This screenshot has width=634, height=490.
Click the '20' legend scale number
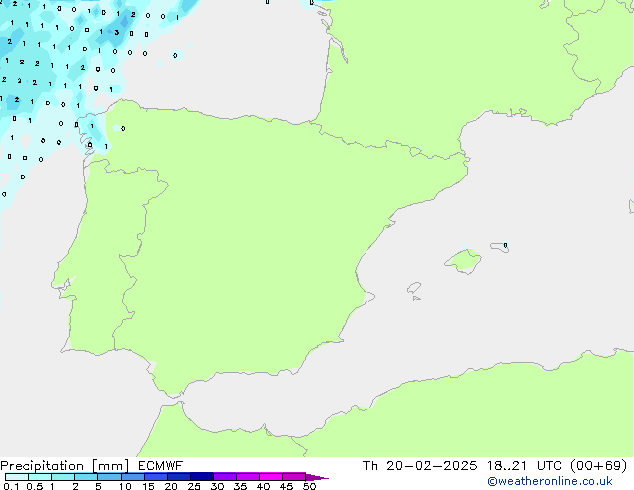pos(171,486)
